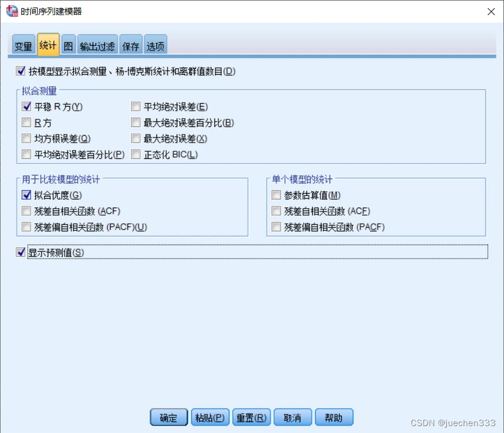Toggle 显示预测值(S) checkbox

21,252
